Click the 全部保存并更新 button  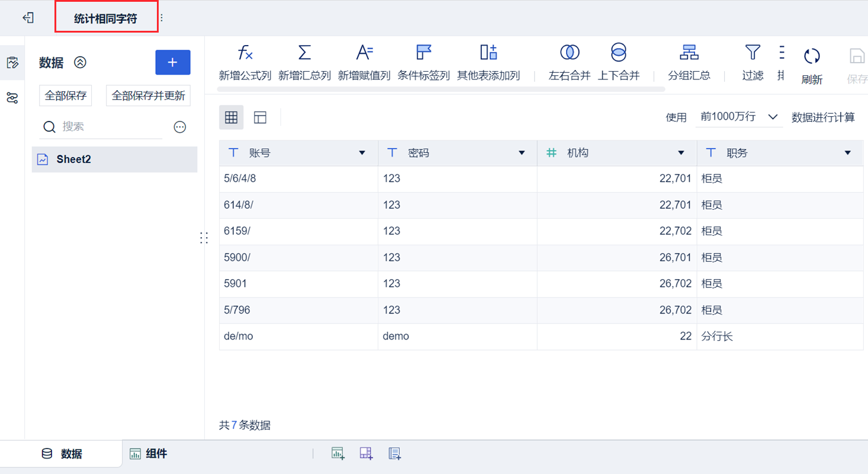[148, 95]
